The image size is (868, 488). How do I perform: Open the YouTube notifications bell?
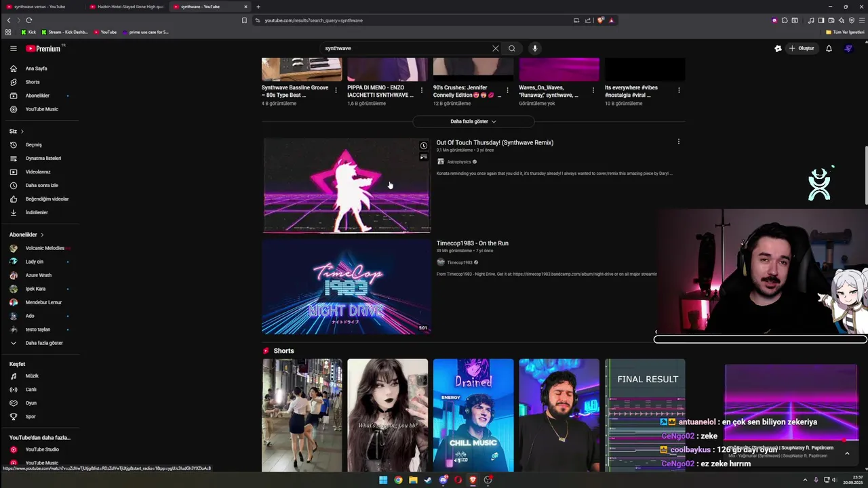coord(829,48)
